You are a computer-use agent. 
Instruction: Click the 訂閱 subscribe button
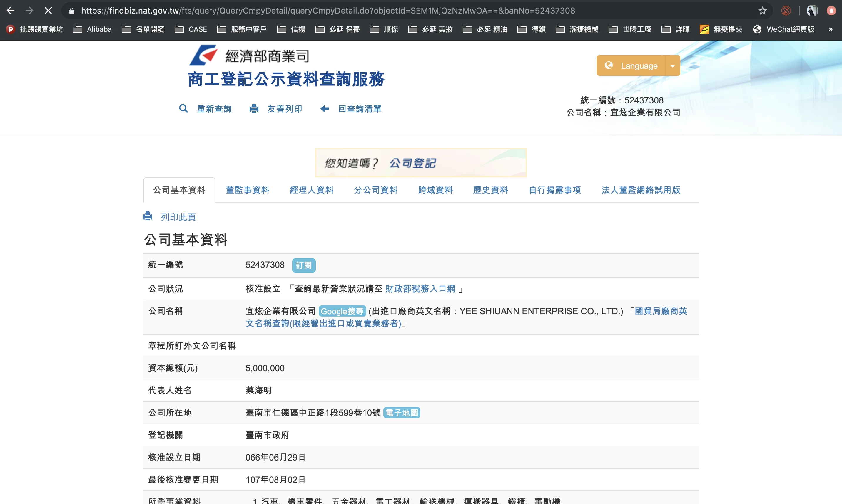tap(304, 265)
